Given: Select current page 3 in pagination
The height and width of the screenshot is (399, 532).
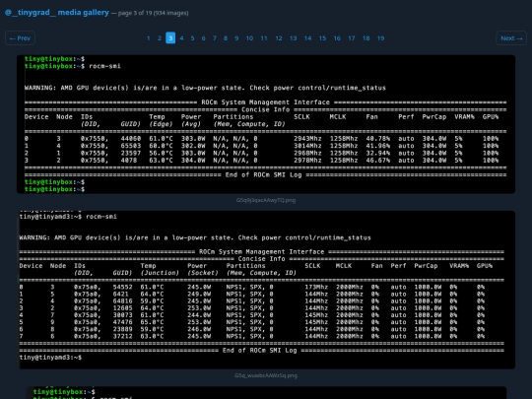Looking at the screenshot, I should pyautogui.click(x=170, y=38).
